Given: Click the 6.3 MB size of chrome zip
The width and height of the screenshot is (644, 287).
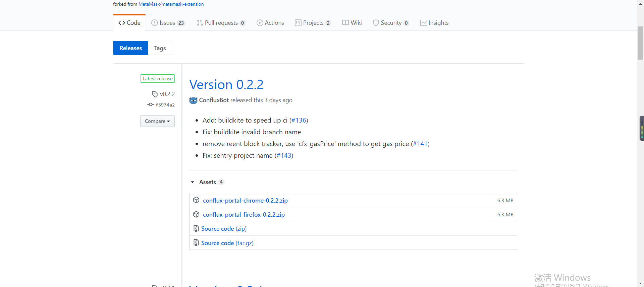Looking at the screenshot, I should tap(505, 200).
